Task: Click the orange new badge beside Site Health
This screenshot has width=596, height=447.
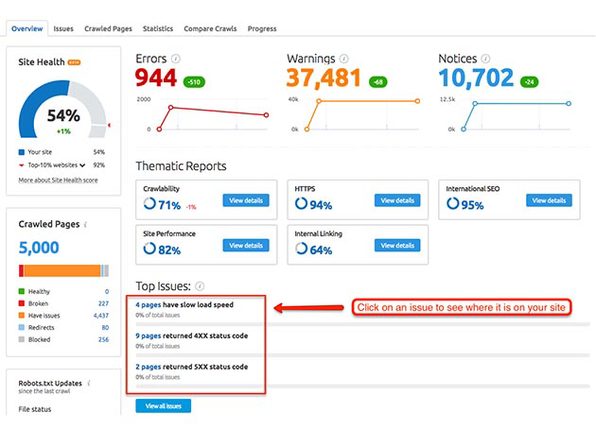Action: (x=74, y=62)
